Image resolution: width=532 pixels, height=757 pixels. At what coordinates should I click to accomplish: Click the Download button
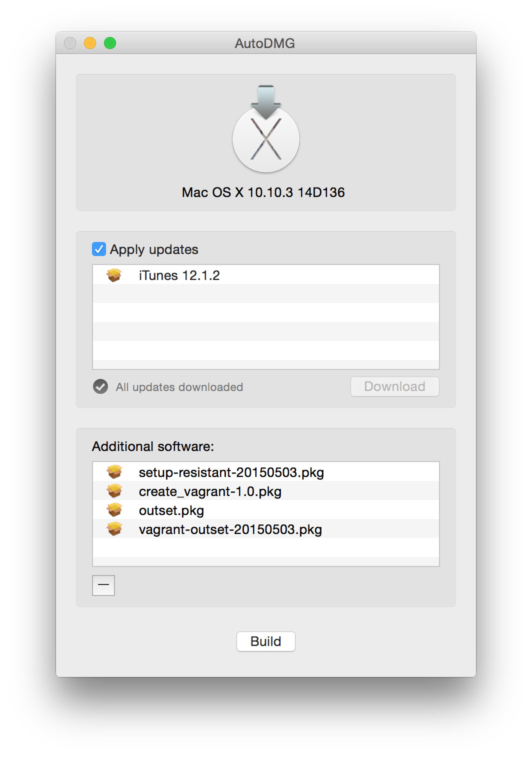(x=395, y=386)
